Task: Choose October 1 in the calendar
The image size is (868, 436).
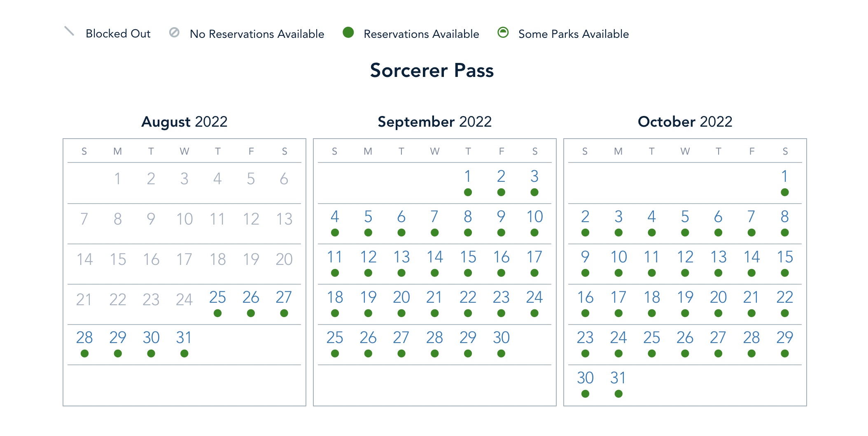Action: [784, 176]
